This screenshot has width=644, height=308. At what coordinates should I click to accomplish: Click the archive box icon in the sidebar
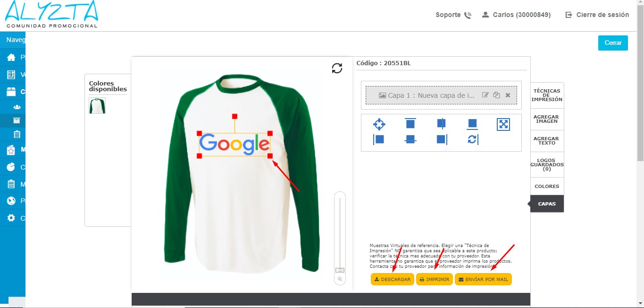[x=17, y=120]
